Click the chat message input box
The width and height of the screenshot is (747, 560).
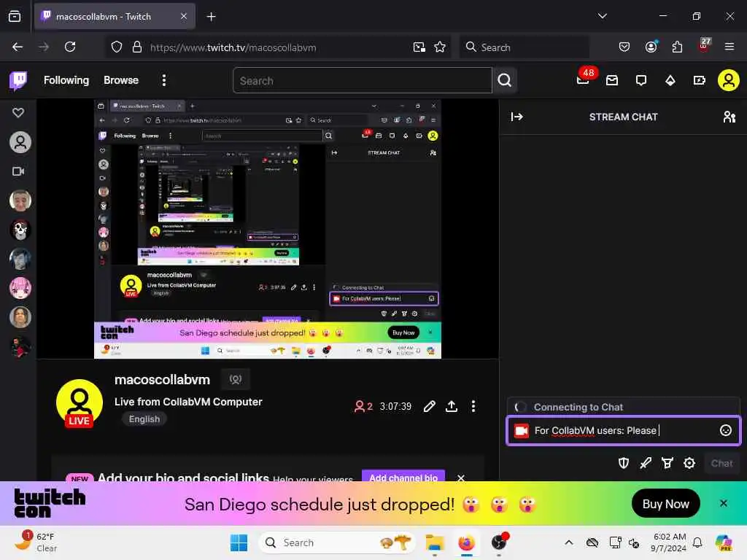624,430
